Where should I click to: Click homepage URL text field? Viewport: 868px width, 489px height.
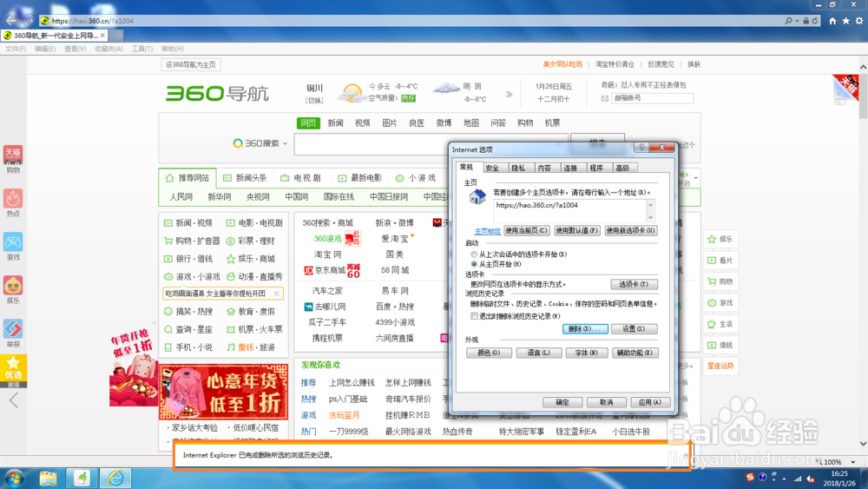tap(570, 211)
